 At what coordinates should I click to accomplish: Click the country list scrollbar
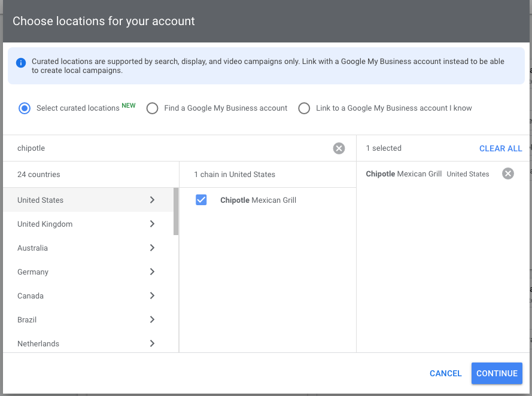[176, 212]
